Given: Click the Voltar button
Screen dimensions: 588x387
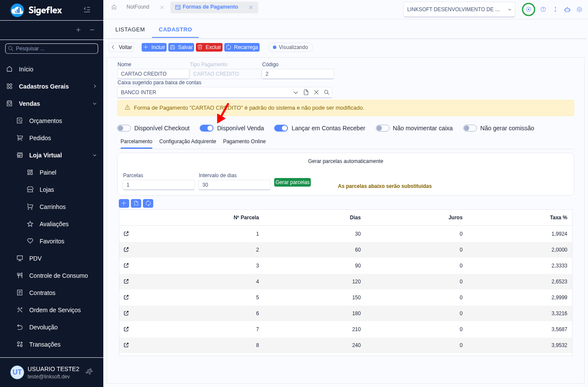Looking at the screenshot, I should pos(121,47).
